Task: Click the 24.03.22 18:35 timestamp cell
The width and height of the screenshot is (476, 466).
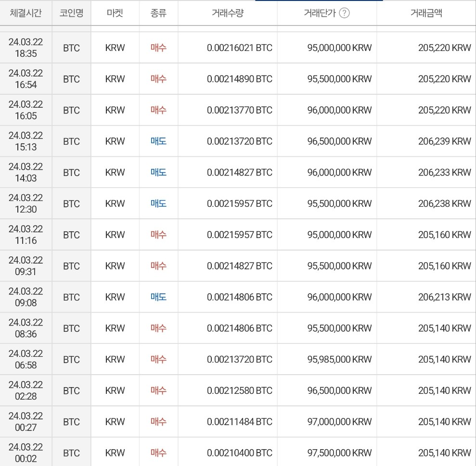Action: click(x=26, y=48)
